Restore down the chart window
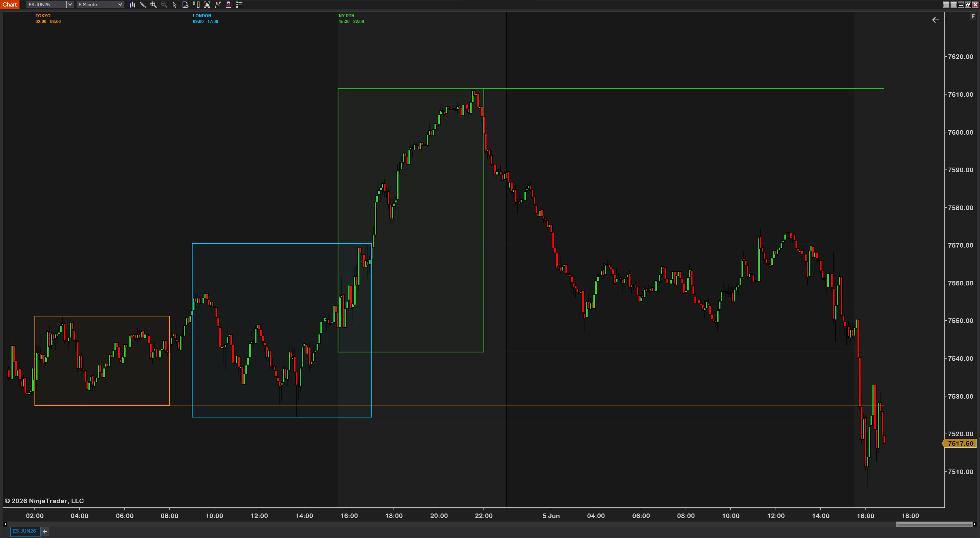The width and height of the screenshot is (980, 538). (x=968, y=5)
